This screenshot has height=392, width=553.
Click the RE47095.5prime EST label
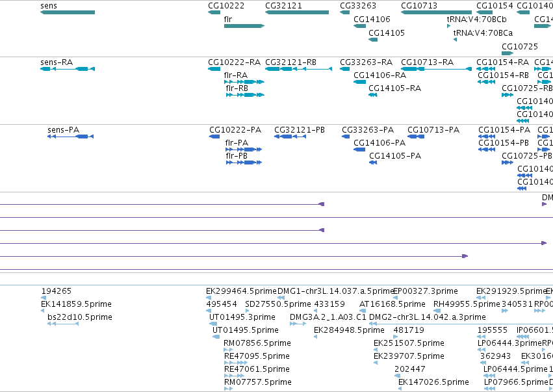coord(257,356)
